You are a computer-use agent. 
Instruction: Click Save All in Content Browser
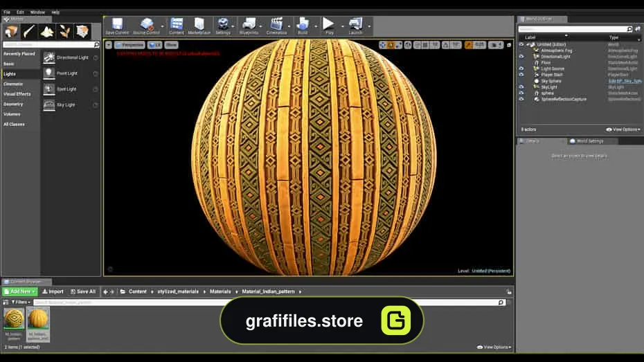(83, 291)
